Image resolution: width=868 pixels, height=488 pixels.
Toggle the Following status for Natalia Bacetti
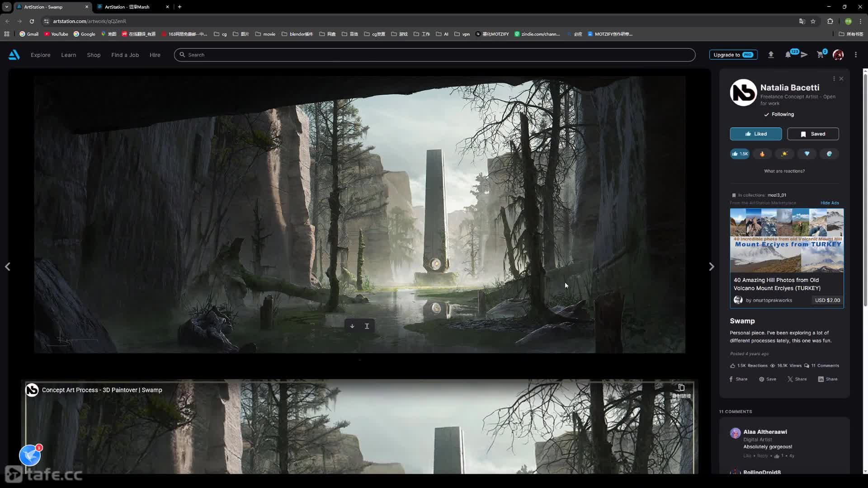[x=779, y=114]
